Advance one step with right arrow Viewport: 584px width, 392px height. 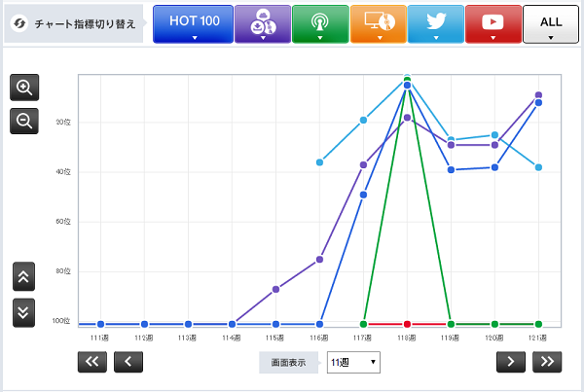point(510,362)
